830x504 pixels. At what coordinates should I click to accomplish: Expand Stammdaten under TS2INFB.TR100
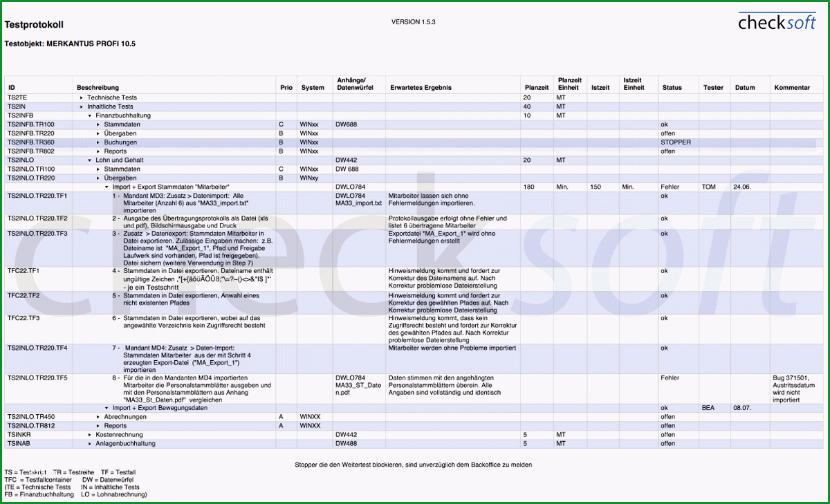tap(98, 124)
